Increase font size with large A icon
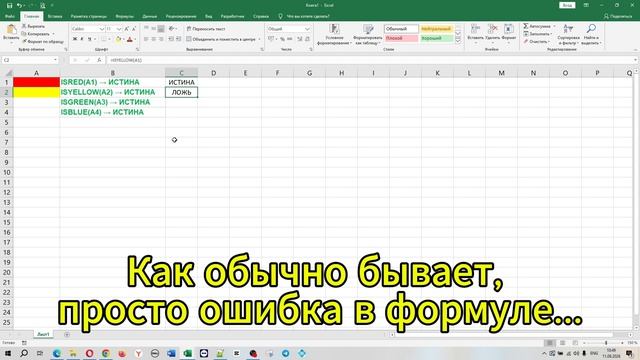Screen dimensions: 640x360 click(127, 29)
